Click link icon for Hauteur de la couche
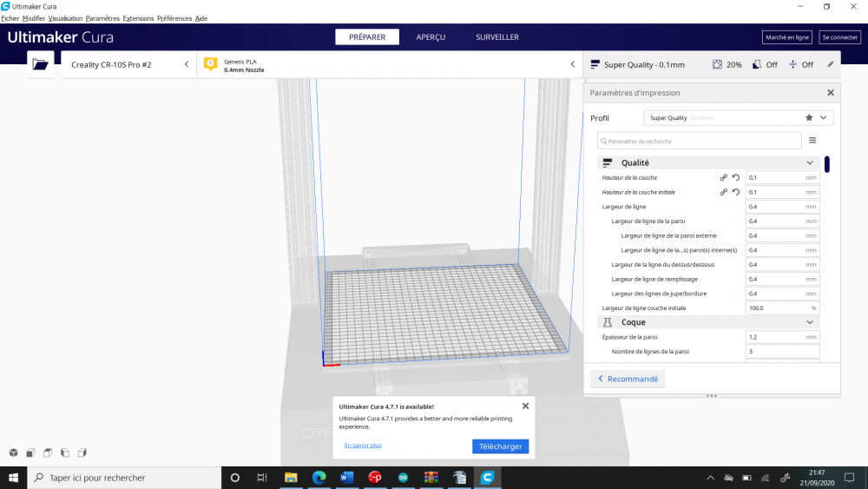Screen dimensions: 868x489 pos(724,177)
